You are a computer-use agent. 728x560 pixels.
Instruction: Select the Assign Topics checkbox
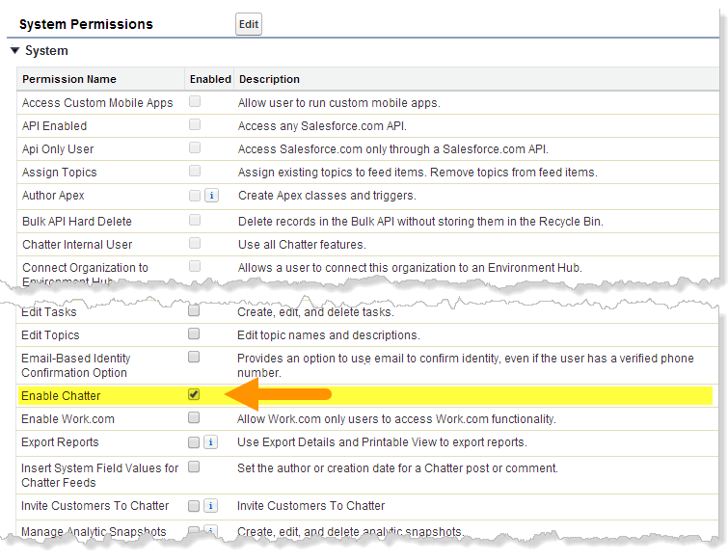[195, 172]
